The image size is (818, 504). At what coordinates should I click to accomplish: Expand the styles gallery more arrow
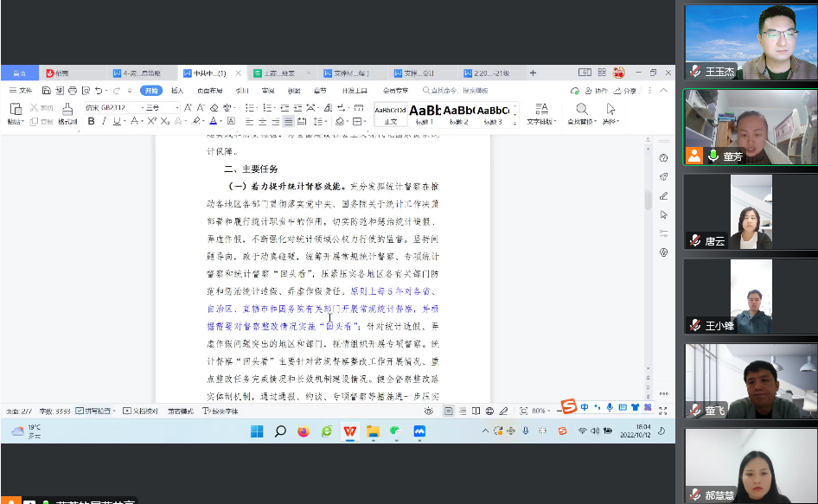coord(514,123)
